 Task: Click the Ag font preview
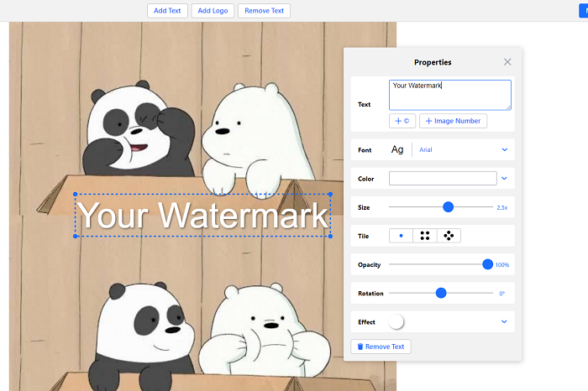pyautogui.click(x=397, y=150)
